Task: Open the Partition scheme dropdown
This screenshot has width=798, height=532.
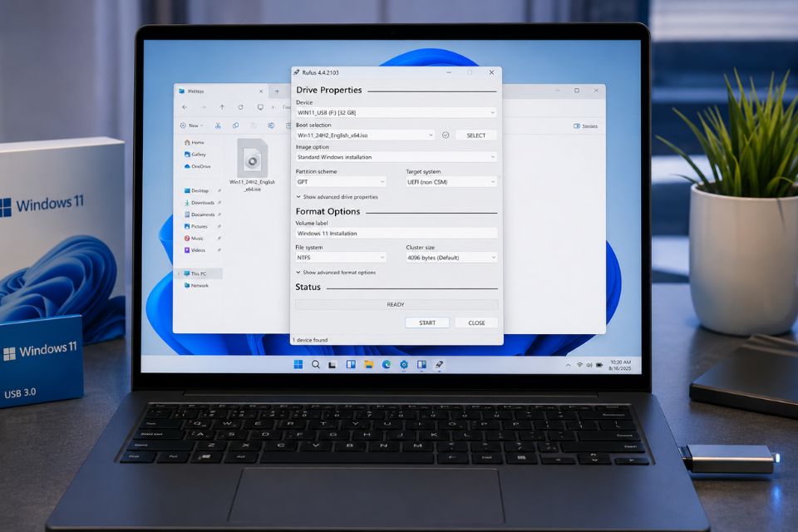Action: coord(341,182)
